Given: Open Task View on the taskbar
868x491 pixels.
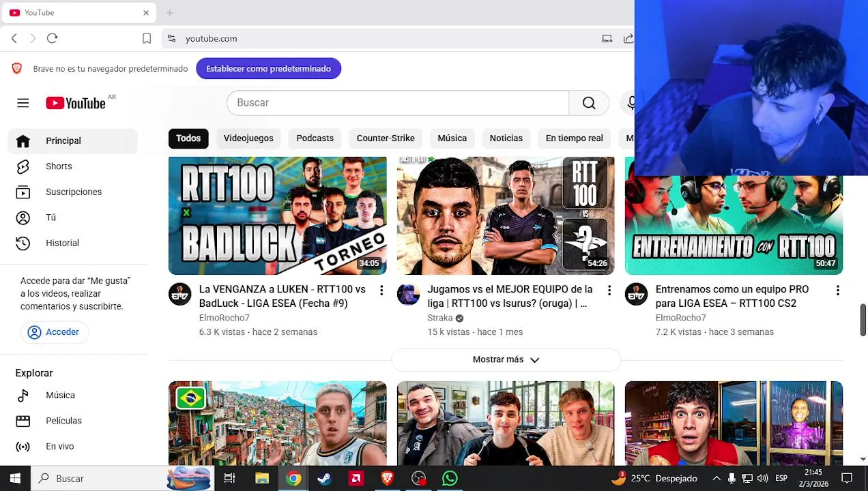Looking at the screenshot, I should [230, 479].
